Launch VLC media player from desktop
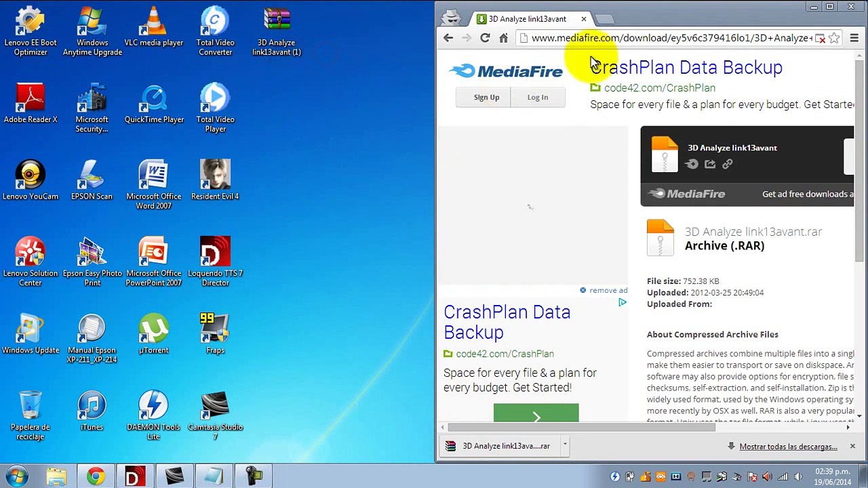The width and height of the screenshot is (868, 488). pos(154,27)
